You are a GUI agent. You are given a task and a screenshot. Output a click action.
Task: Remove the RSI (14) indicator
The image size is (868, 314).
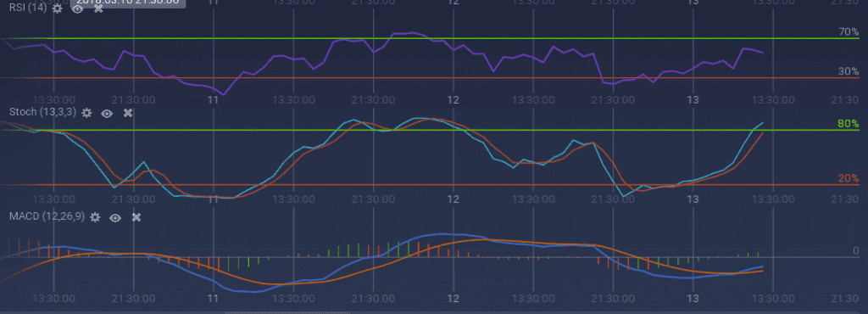pos(98,8)
